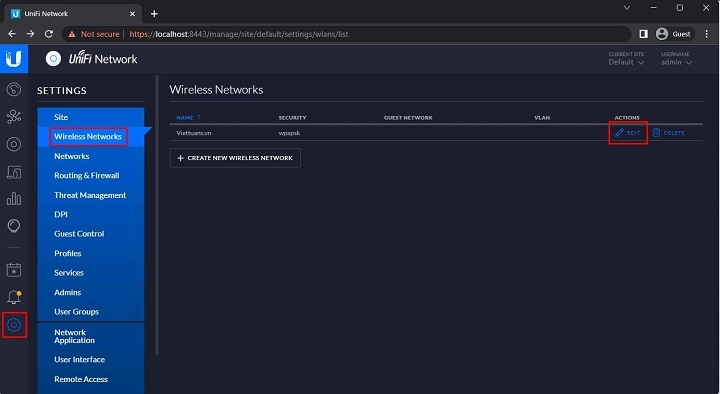Viewport: 720px width, 394px height.
Task: Open the Topology map icon
Action: click(14, 117)
